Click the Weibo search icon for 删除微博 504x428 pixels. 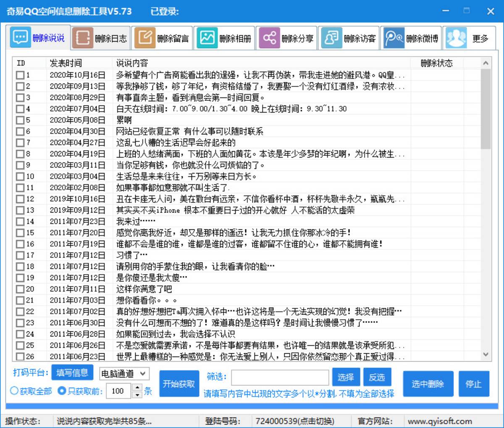click(x=394, y=38)
